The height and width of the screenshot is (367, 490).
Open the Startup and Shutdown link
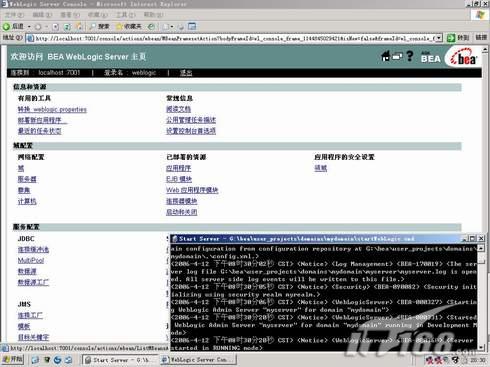[x=181, y=212]
